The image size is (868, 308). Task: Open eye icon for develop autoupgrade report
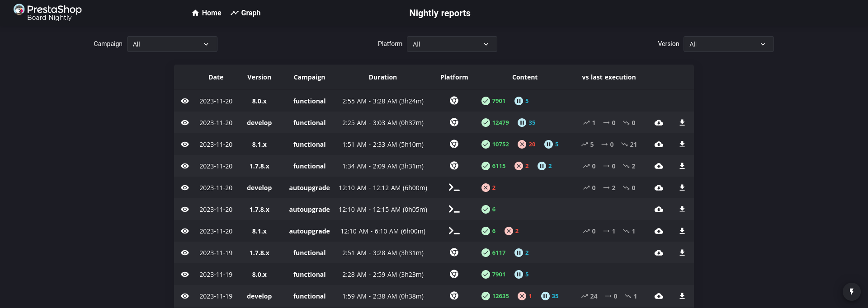(x=185, y=188)
